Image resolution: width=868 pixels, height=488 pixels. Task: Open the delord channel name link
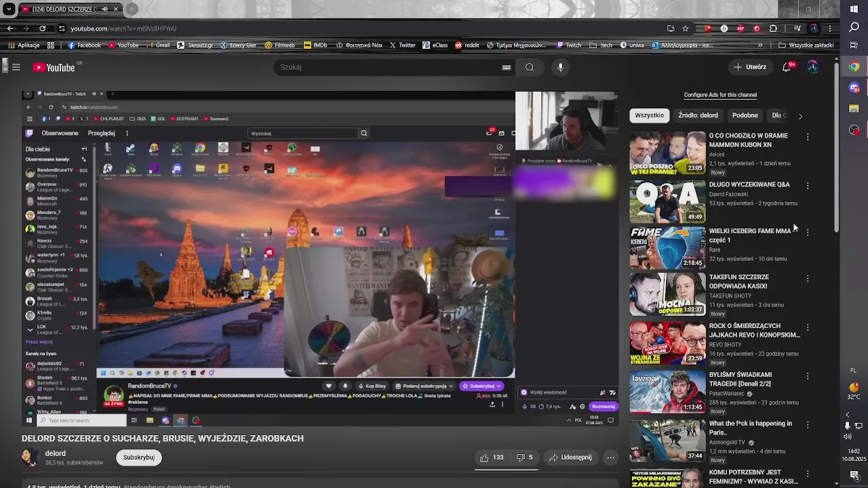point(56,453)
